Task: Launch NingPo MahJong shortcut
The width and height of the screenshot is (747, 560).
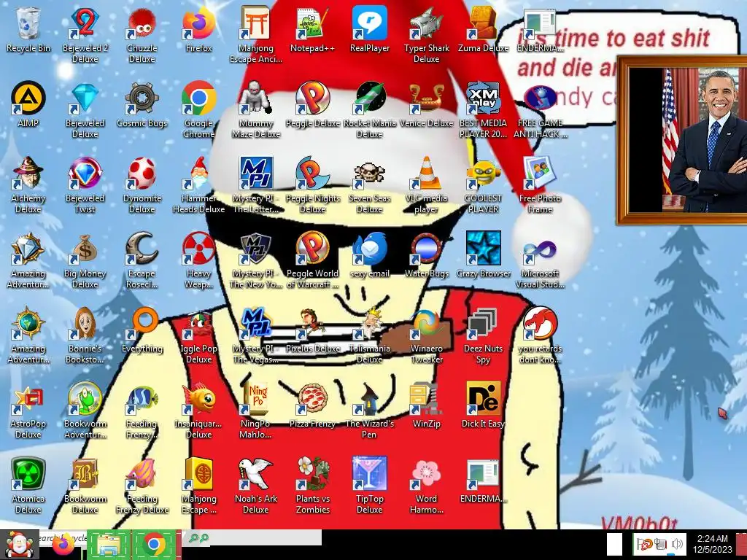Action: pyautogui.click(x=256, y=411)
